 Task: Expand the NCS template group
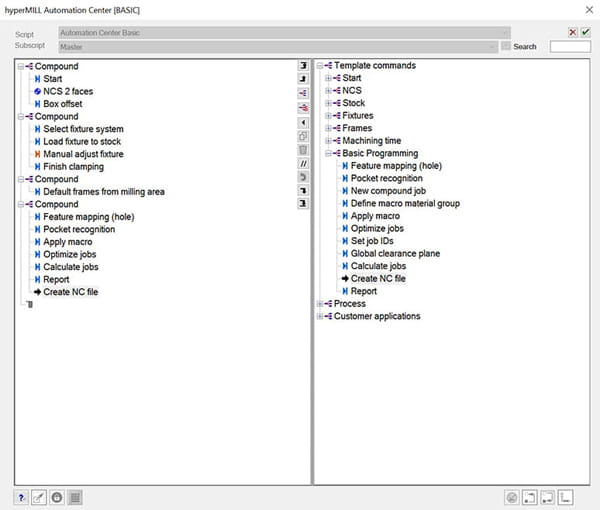pyautogui.click(x=328, y=91)
